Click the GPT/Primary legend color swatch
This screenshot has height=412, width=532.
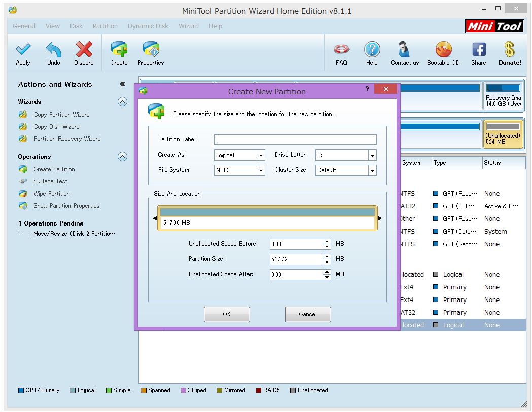coord(21,390)
